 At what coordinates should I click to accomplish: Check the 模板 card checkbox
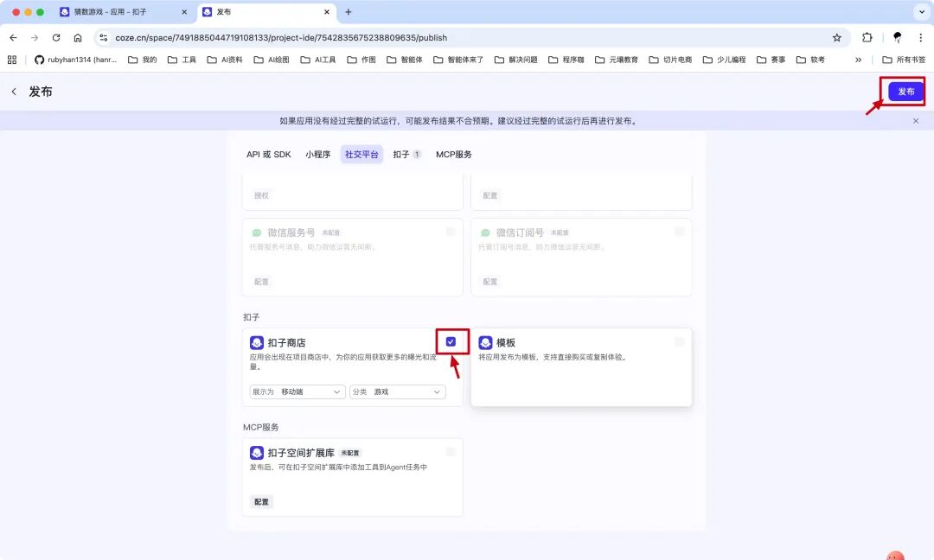click(x=680, y=341)
